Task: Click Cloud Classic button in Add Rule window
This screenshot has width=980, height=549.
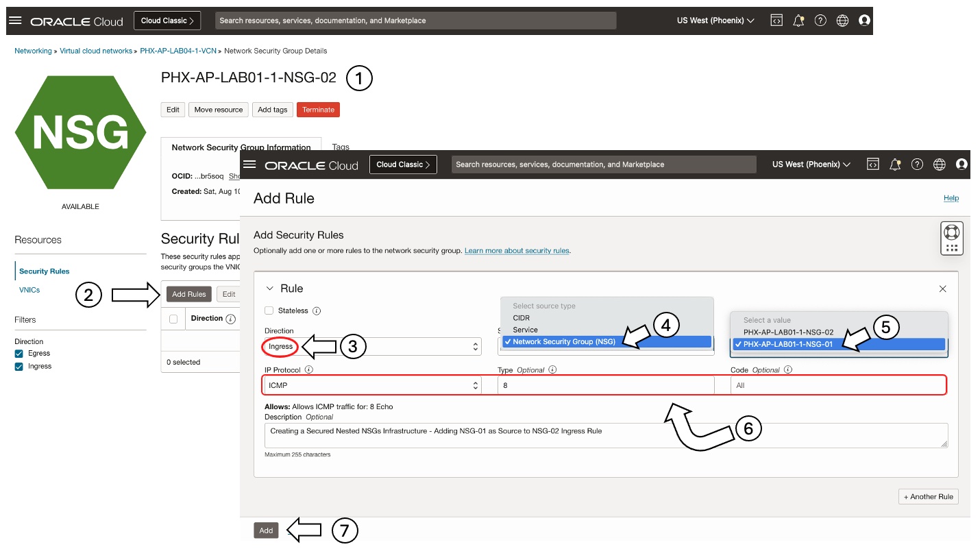Action: pyautogui.click(x=403, y=164)
